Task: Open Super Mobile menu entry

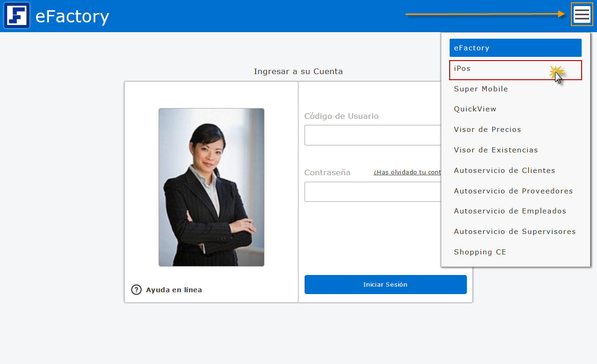Action: [x=481, y=89]
